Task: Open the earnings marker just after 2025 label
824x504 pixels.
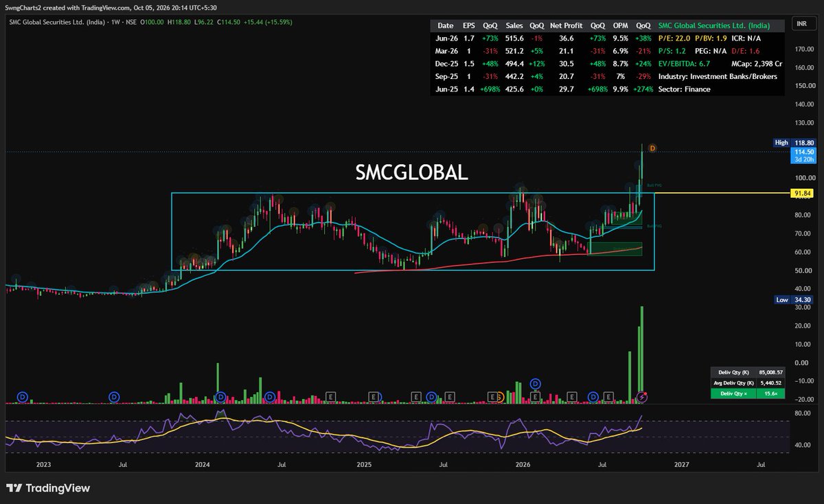Action: (x=373, y=396)
